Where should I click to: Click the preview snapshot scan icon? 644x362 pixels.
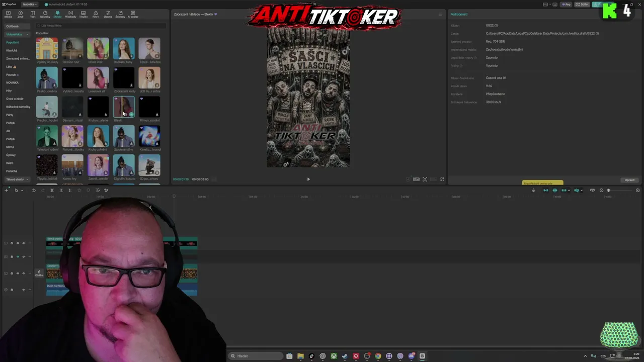point(425,179)
